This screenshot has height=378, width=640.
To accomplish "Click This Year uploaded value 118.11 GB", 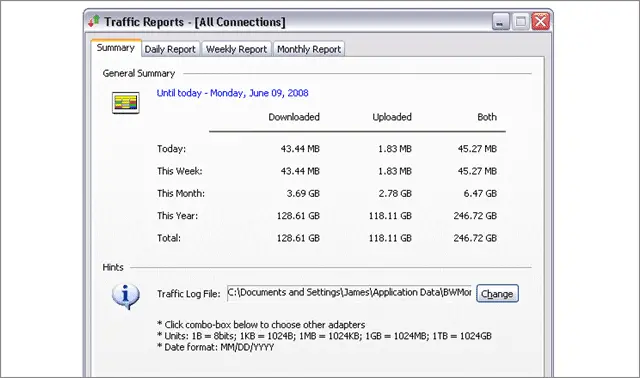I will (390, 216).
